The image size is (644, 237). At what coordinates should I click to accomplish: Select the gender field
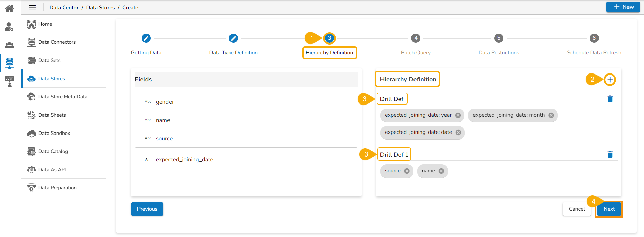pyautogui.click(x=165, y=102)
